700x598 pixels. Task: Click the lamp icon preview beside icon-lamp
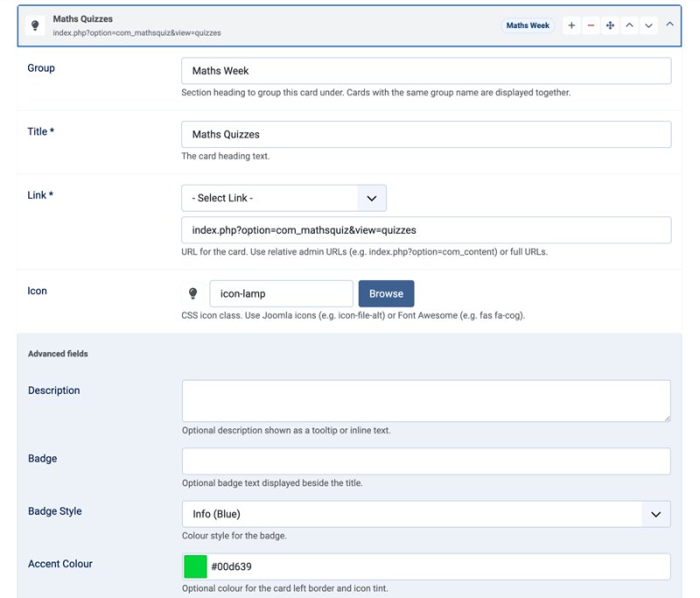pos(192,293)
